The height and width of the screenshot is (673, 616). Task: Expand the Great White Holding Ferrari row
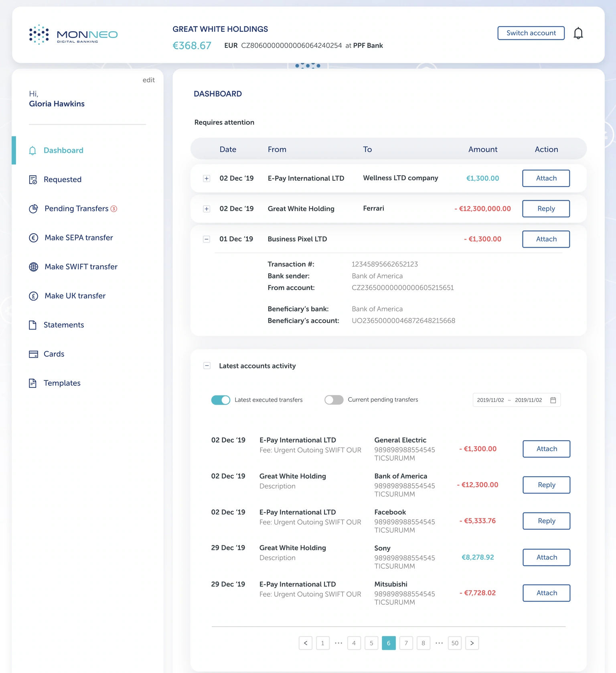207,209
